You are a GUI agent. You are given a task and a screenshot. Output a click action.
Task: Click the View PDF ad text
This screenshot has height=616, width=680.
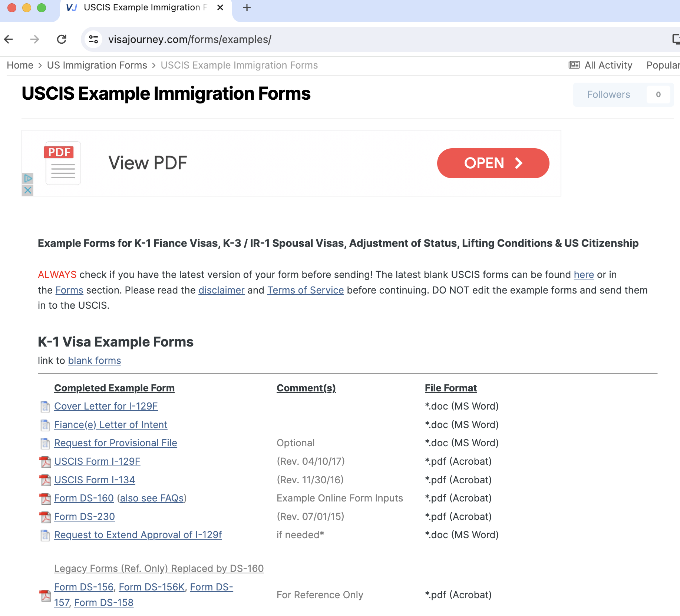click(x=148, y=163)
